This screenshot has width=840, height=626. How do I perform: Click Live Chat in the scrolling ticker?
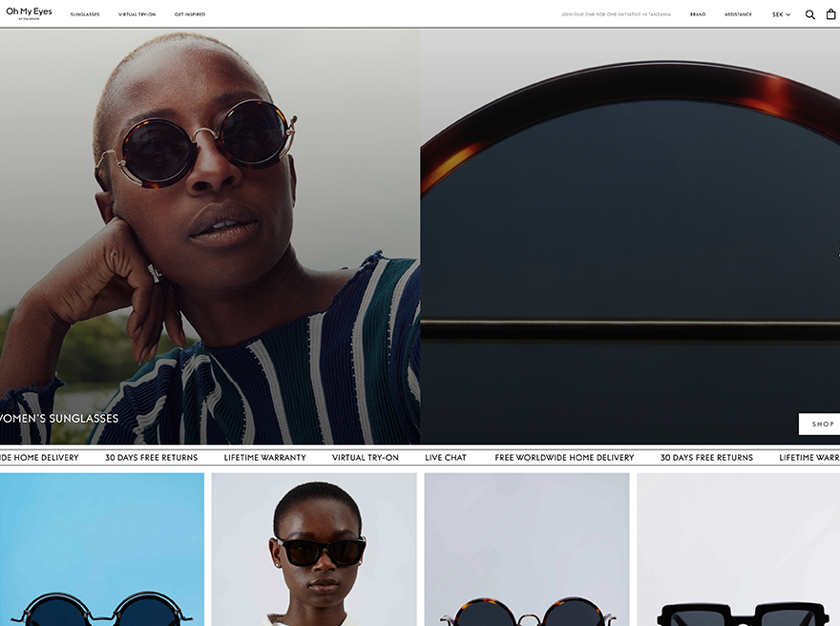click(446, 458)
